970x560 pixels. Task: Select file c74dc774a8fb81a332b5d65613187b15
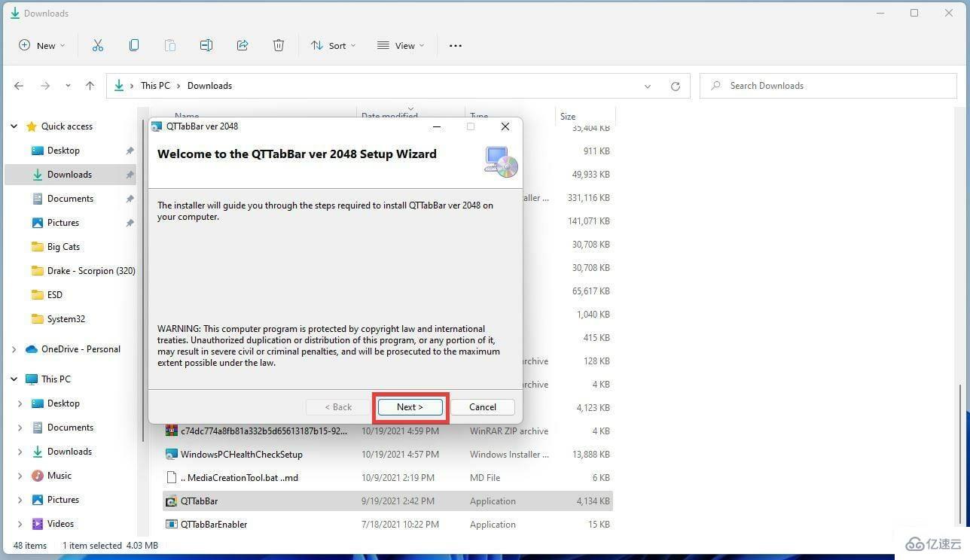[x=264, y=431]
